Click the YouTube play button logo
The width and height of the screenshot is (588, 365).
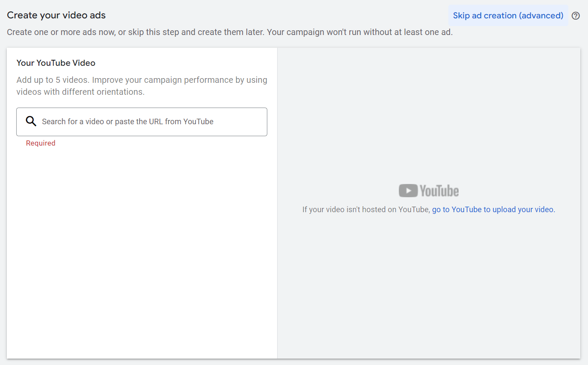[x=408, y=190]
